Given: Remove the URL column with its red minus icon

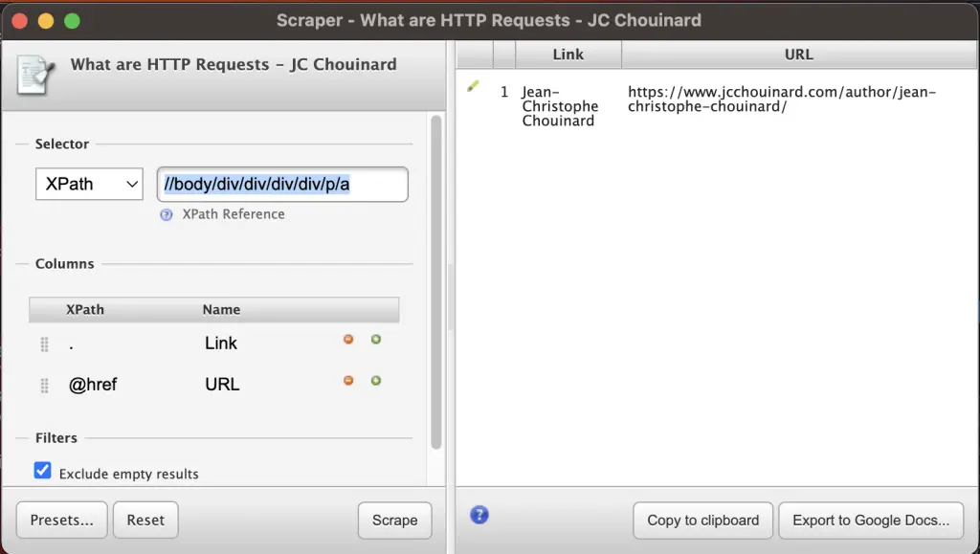Looking at the screenshot, I should pyautogui.click(x=348, y=381).
